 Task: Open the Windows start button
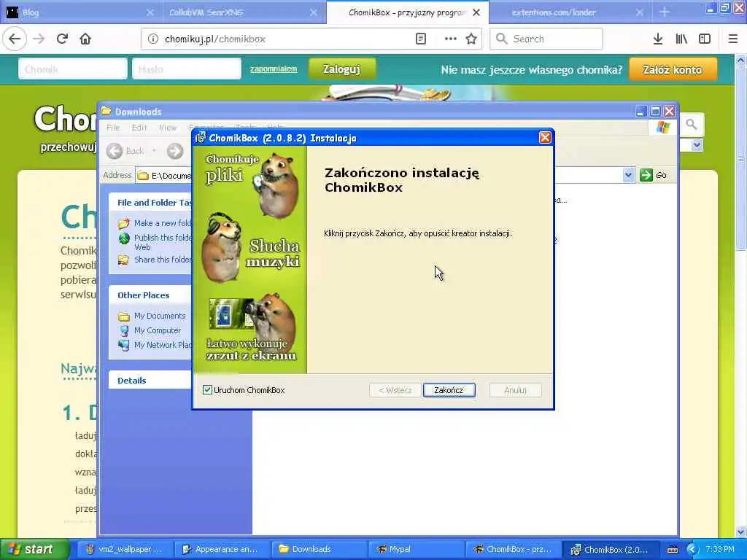pyautogui.click(x=34, y=550)
